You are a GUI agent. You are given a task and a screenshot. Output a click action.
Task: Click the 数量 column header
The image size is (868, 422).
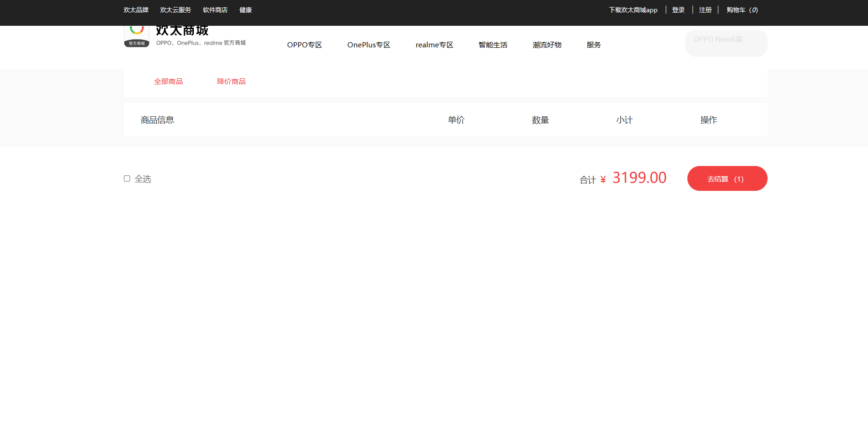(x=541, y=120)
